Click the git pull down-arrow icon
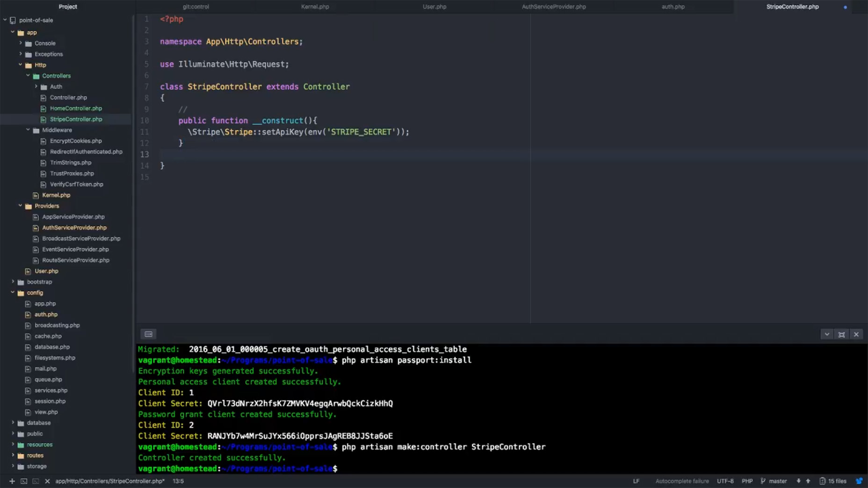868x488 pixels. [x=798, y=481]
